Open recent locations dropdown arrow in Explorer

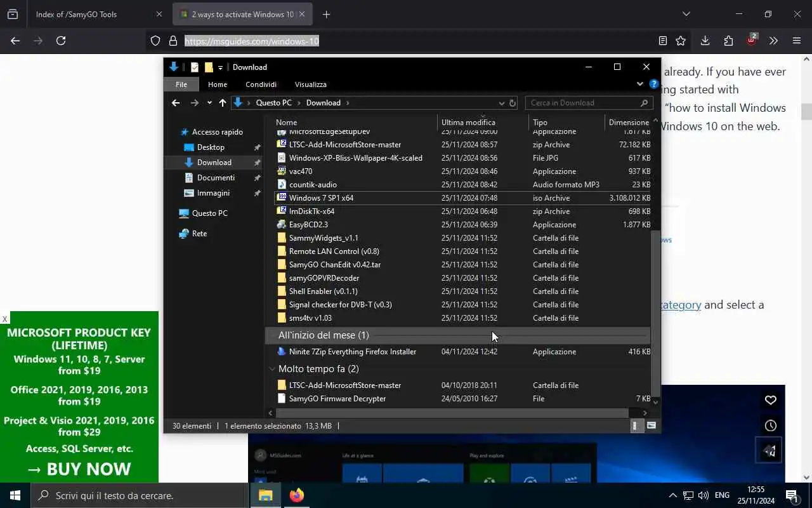[x=209, y=103]
